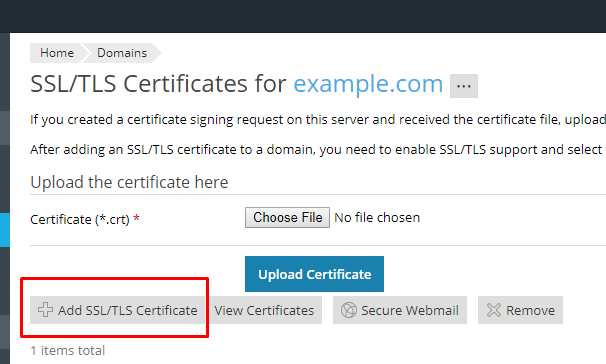Screen dimensions: 606x364
Task: Click the plus icon beside Add SSL/TLS Certificate
Action: [x=45, y=310]
